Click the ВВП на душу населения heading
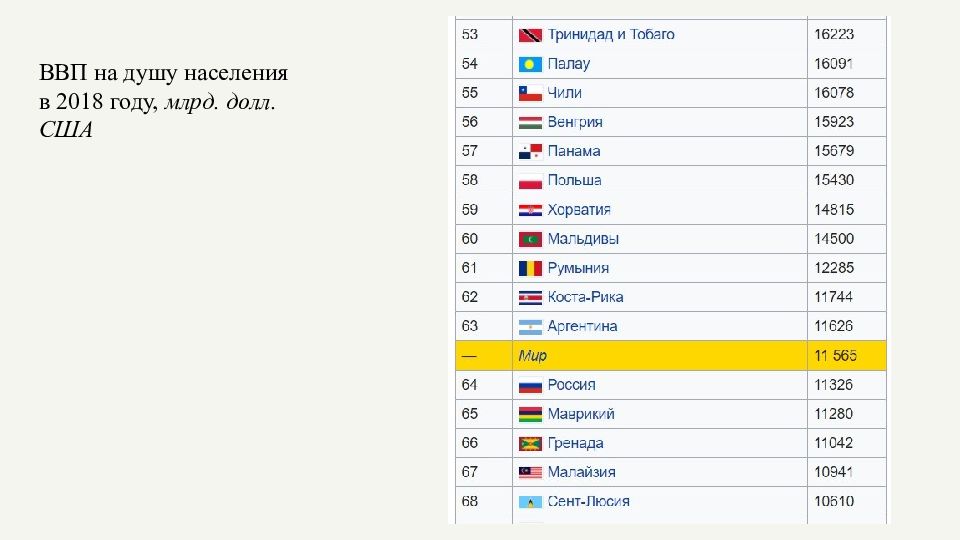 point(163,73)
